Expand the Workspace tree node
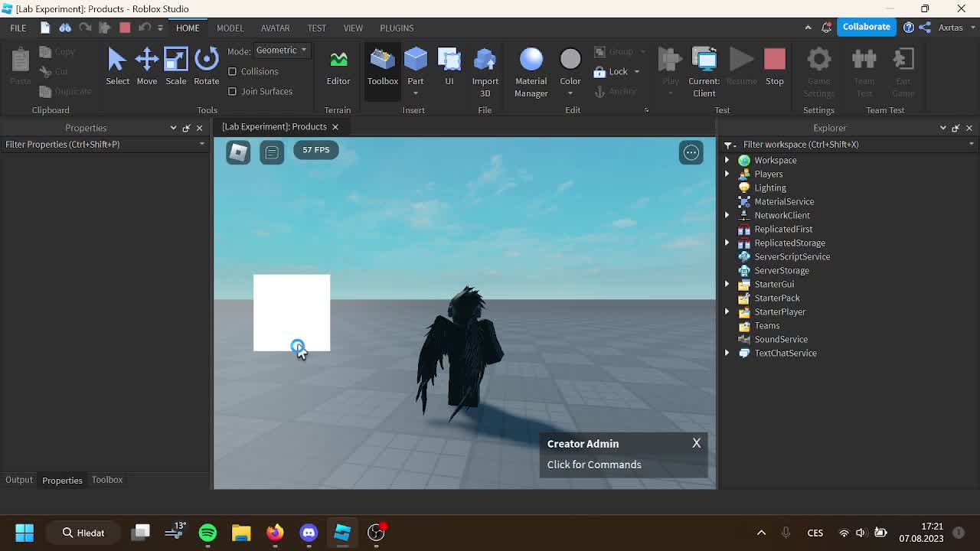The height and width of the screenshot is (551, 980). pyautogui.click(x=727, y=160)
